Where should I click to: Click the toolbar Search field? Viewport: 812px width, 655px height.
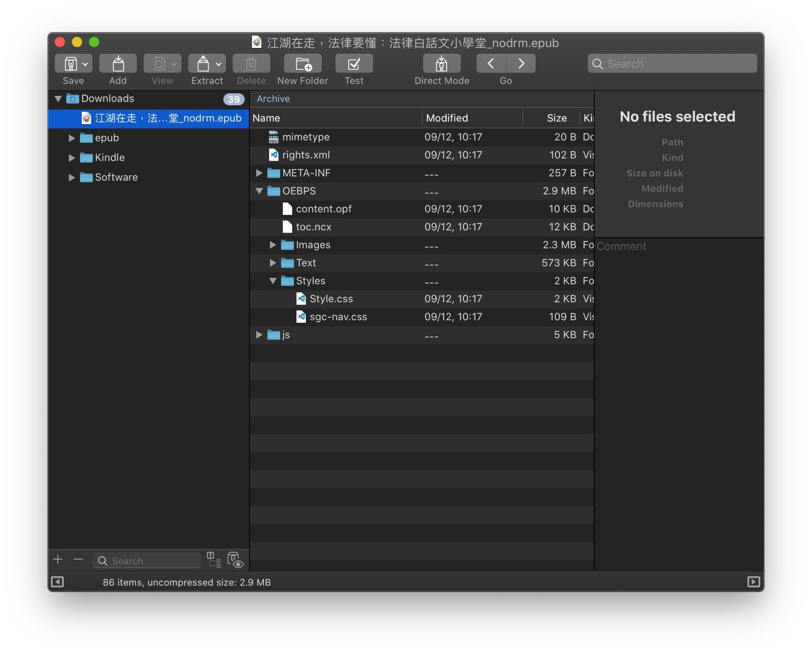click(672, 64)
